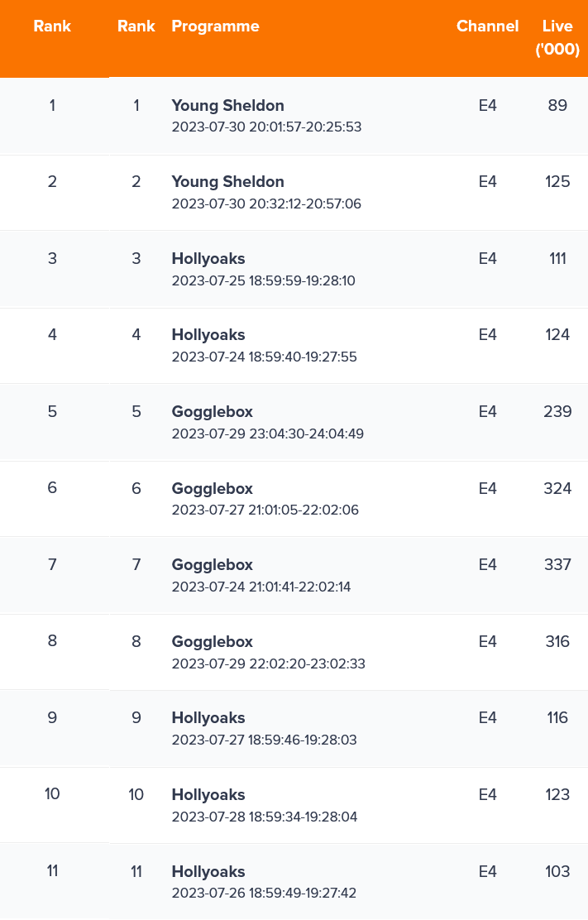Select Hollyoaks 2023-07-26 programme entry
Viewport: 588px width, 920px height.
208,872
